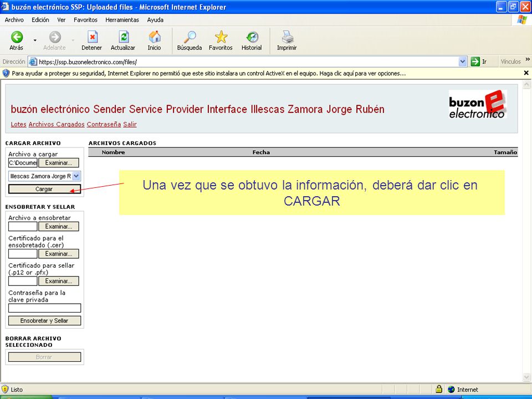Open the Archivo menu

coord(14,20)
